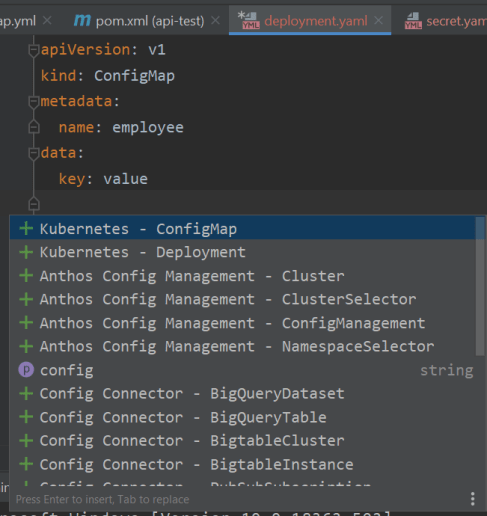Click the value text on the key line
Viewport: 487px width, 516px height.
click(126, 179)
